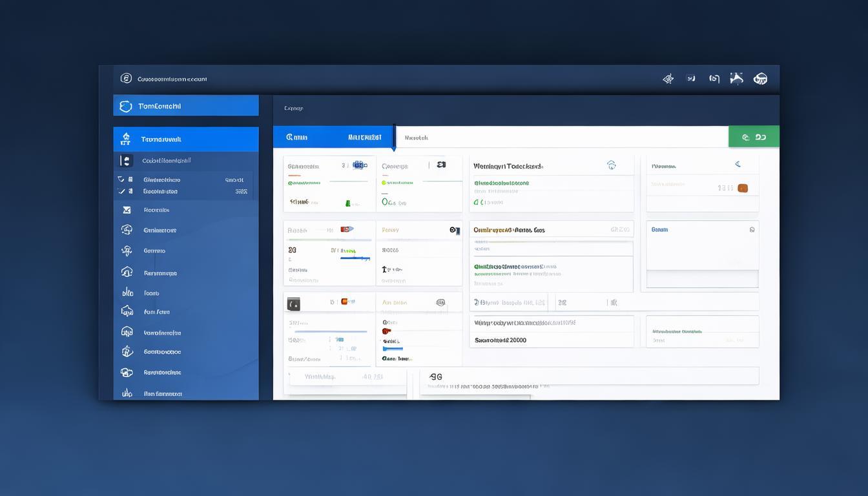Click the cloud icon in the wide top-middle card header
Viewport: 868px width, 496px height.
pyautogui.click(x=611, y=165)
